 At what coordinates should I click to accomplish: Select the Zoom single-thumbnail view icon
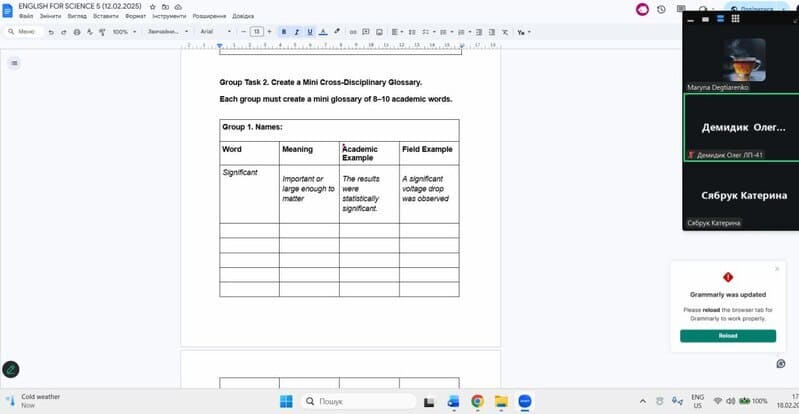click(x=706, y=19)
